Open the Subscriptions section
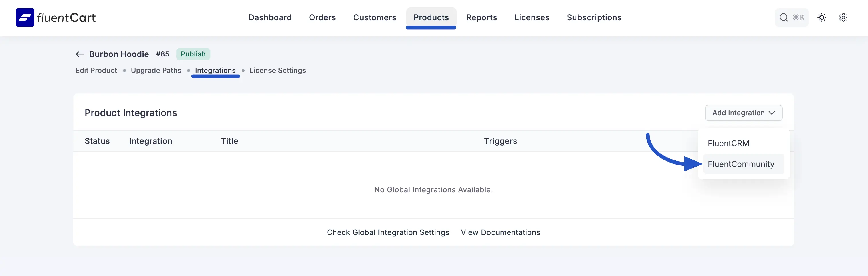This screenshot has width=868, height=276. click(594, 17)
